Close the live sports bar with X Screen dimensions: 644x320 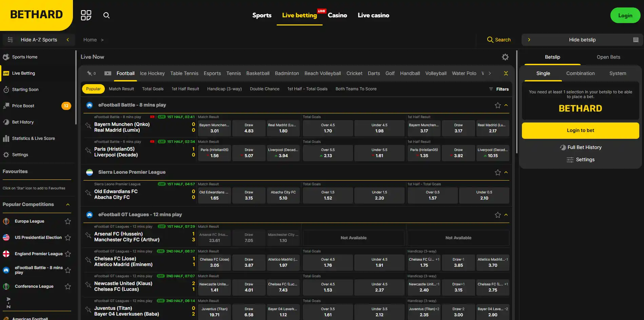pyautogui.click(x=506, y=73)
